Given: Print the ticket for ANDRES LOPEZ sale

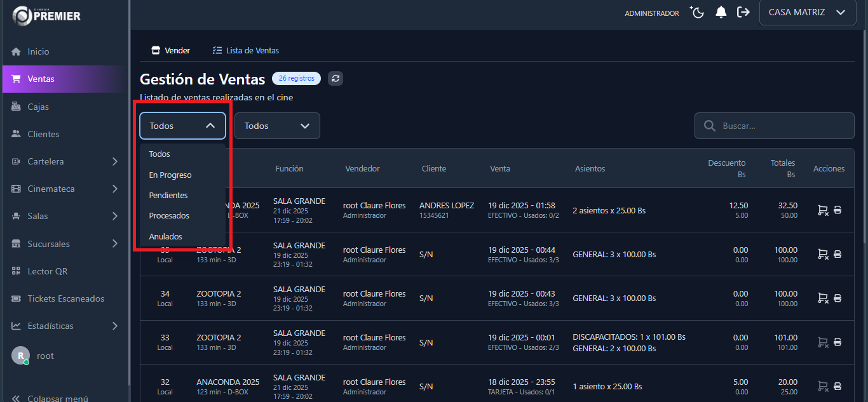Looking at the screenshot, I should tap(837, 210).
